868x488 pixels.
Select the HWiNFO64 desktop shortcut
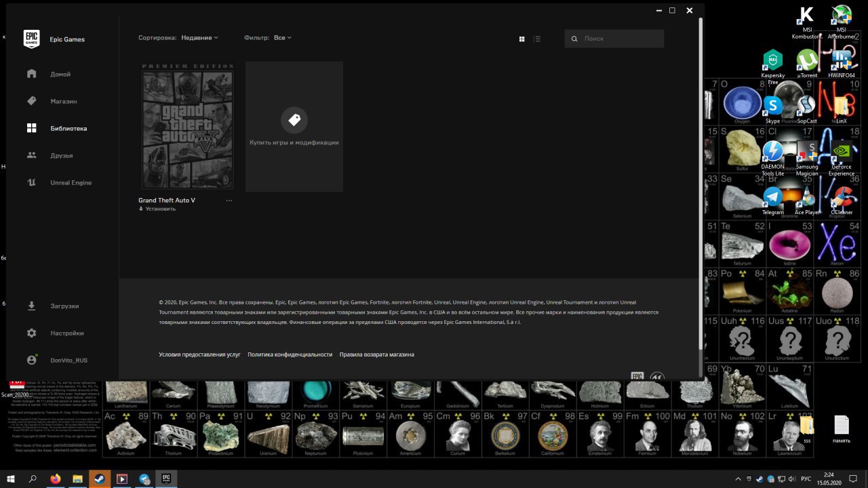842,64
